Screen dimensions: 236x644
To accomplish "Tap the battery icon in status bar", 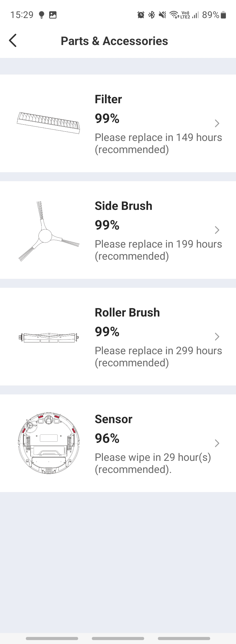I will (224, 15).
